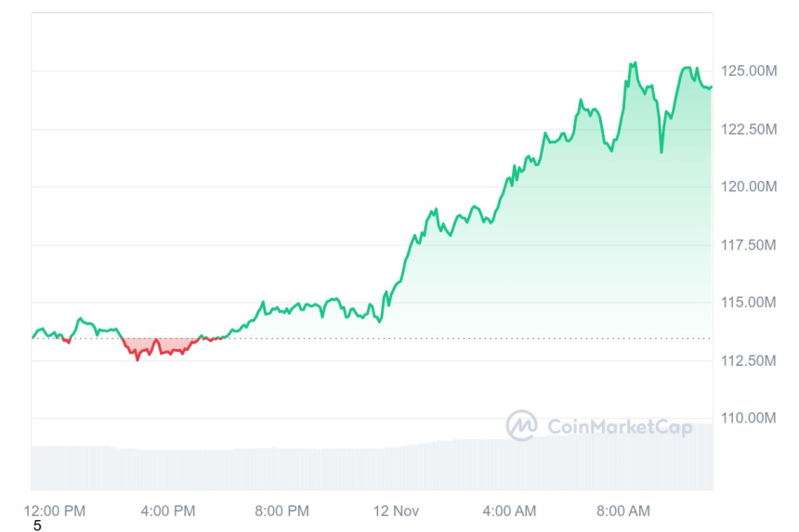Select the 122.50M axis value
Screen dimensions: 799x532
tap(748, 129)
